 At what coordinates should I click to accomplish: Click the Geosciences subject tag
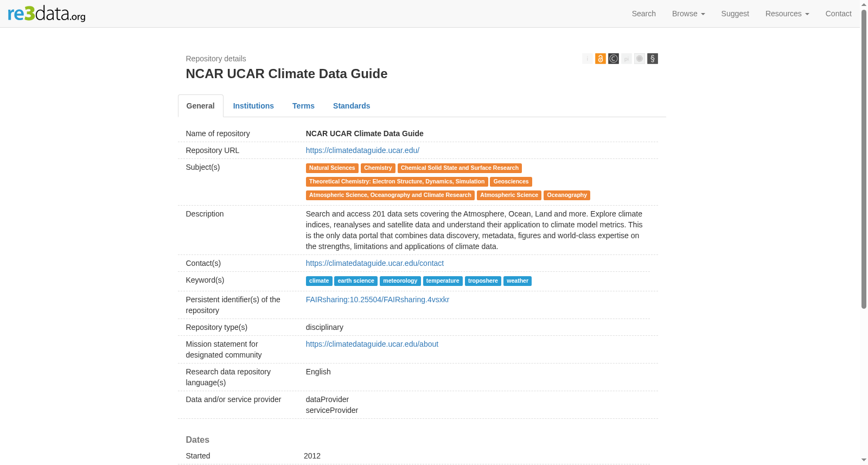click(511, 182)
